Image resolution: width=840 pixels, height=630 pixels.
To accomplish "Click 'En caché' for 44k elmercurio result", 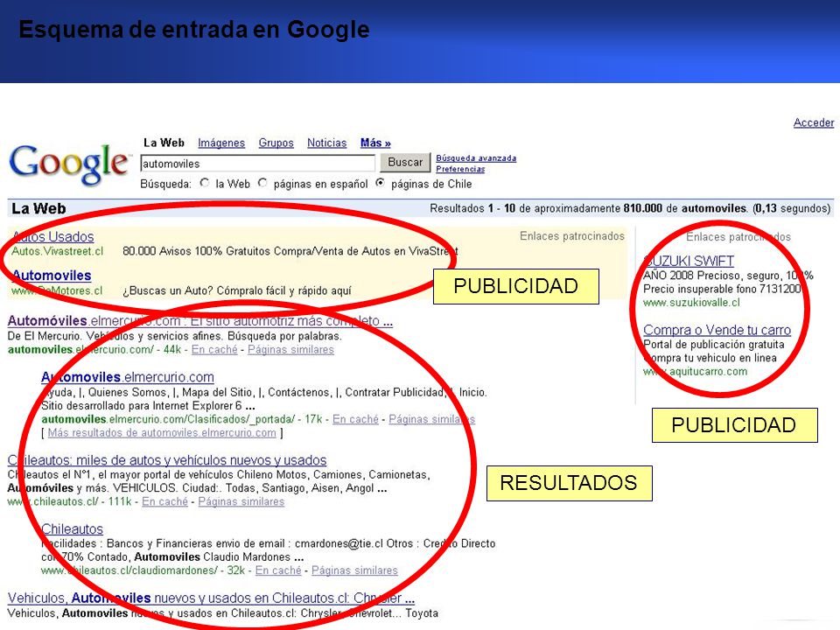I will coord(214,350).
